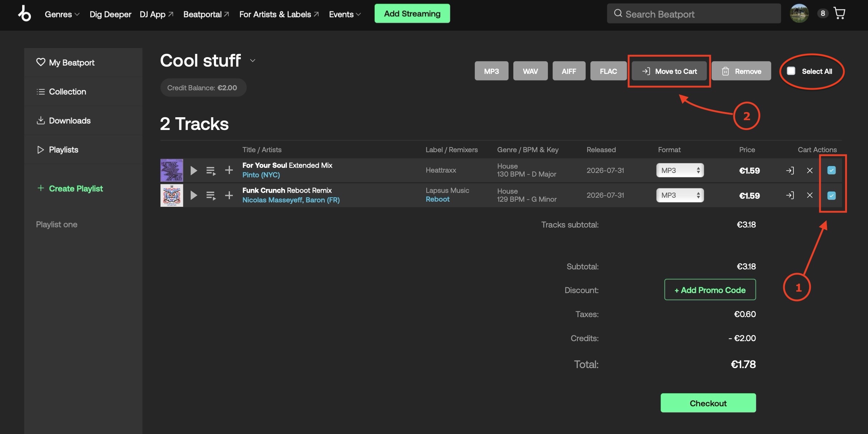Visit Beatportal from the top navigation

pyautogui.click(x=206, y=14)
